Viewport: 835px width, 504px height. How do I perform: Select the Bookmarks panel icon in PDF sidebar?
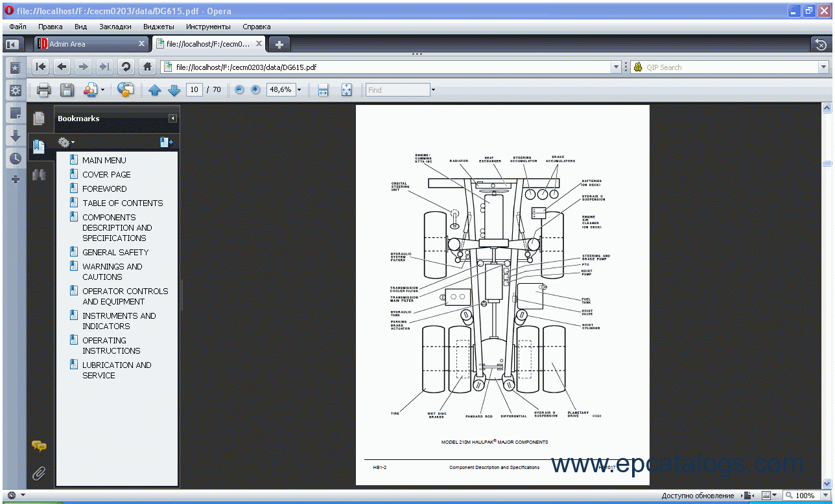click(39, 146)
